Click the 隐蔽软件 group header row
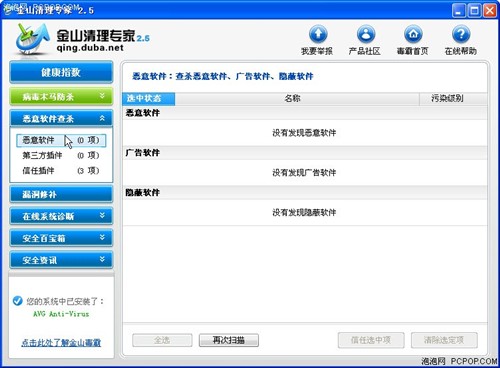 pos(305,193)
